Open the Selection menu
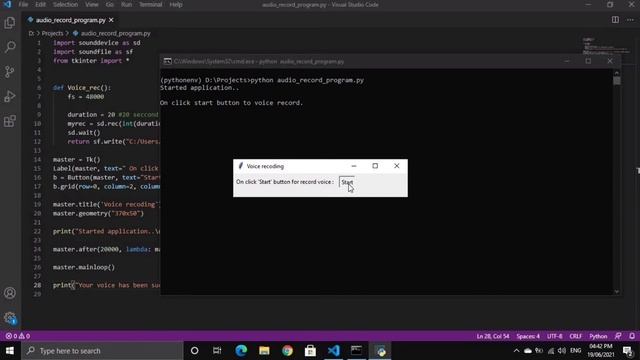 click(x=65, y=4)
